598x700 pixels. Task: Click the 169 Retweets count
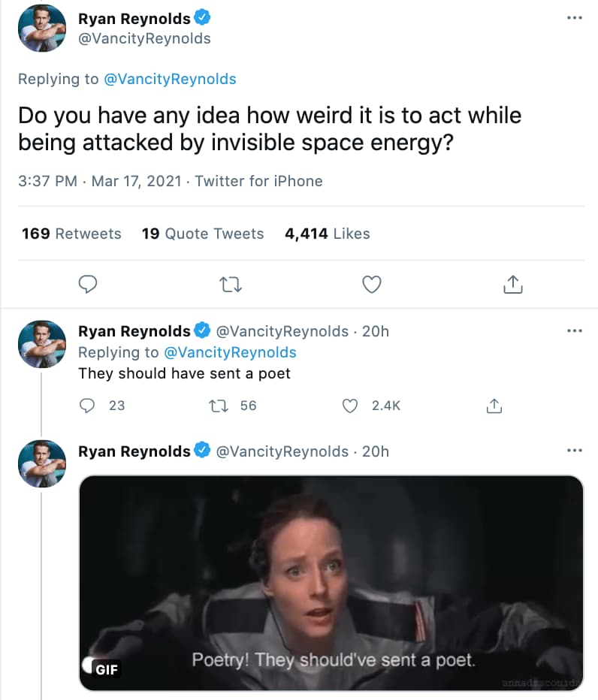(x=71, y=234)
